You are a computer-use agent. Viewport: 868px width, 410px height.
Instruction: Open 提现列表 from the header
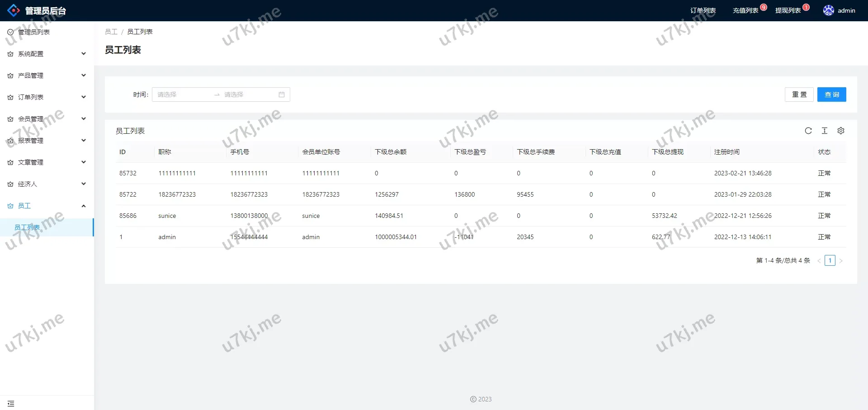[787, 10]
